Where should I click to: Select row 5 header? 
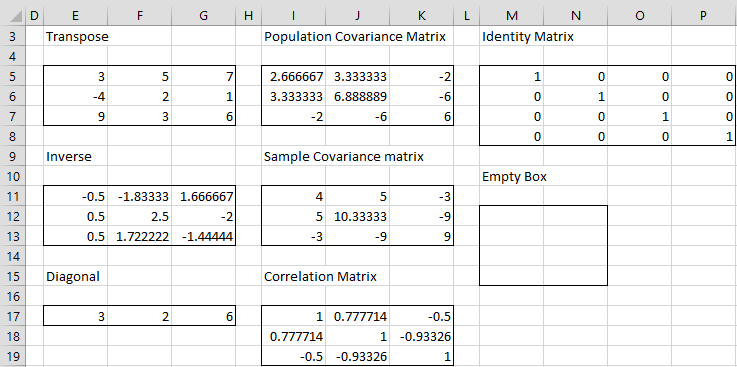[12, 77]
